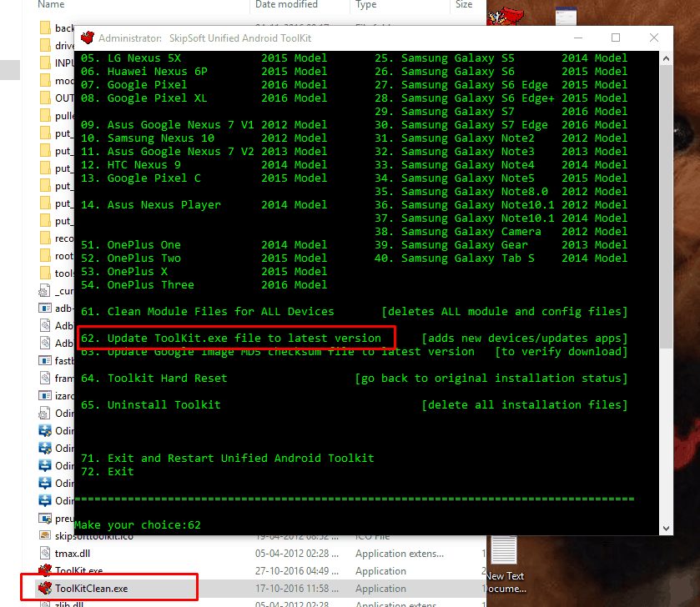The width and height of the screenshot is (700, 607).
Task: Select the ToolKit.exe file icon
Action: (45, 570)
